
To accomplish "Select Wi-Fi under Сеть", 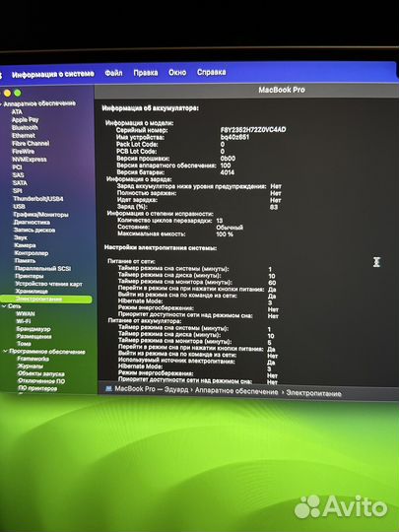I will pos(24,321).
